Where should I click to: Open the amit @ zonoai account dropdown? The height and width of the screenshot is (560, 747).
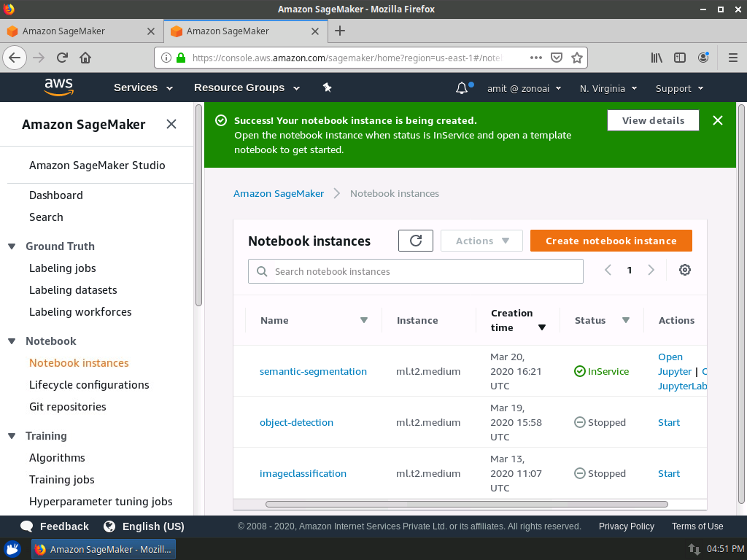[524, 88]
